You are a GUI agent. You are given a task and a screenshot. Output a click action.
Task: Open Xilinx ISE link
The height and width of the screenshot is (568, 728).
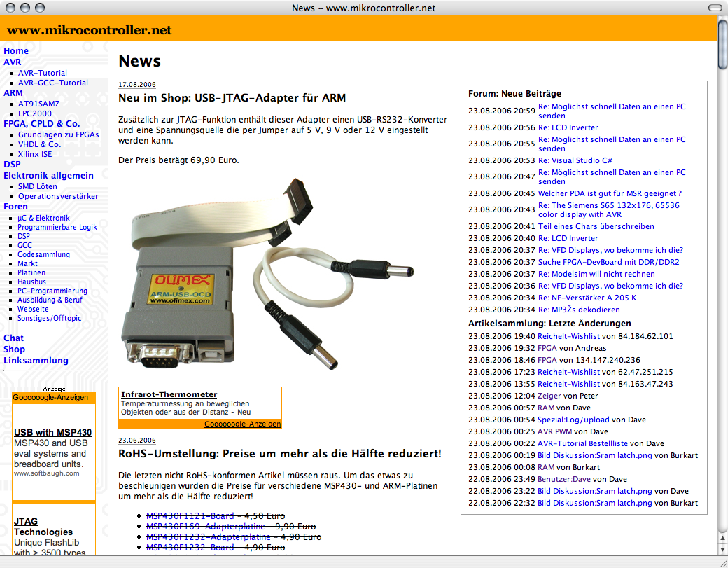point(35,154)
